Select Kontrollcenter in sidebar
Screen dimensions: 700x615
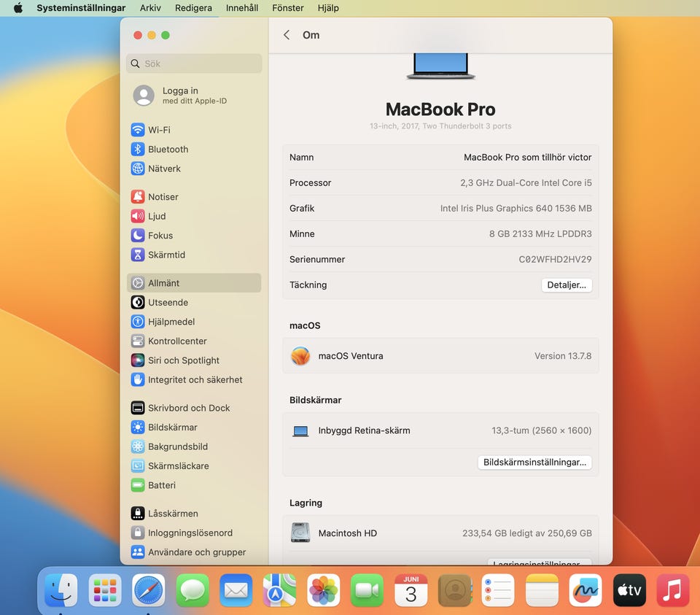pyautogui.click(x=194, y=341)
